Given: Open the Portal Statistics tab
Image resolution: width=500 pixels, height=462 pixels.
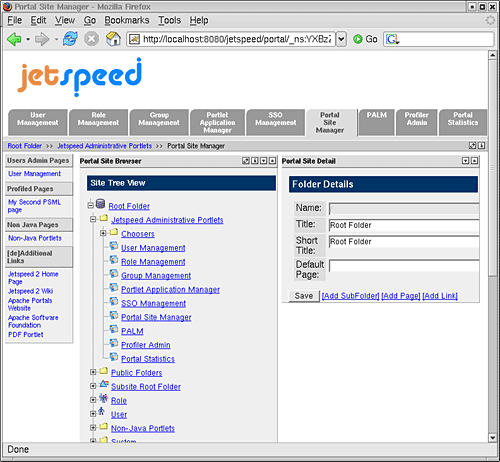Looking at the screenshot, I should click(x=463, y=122).
